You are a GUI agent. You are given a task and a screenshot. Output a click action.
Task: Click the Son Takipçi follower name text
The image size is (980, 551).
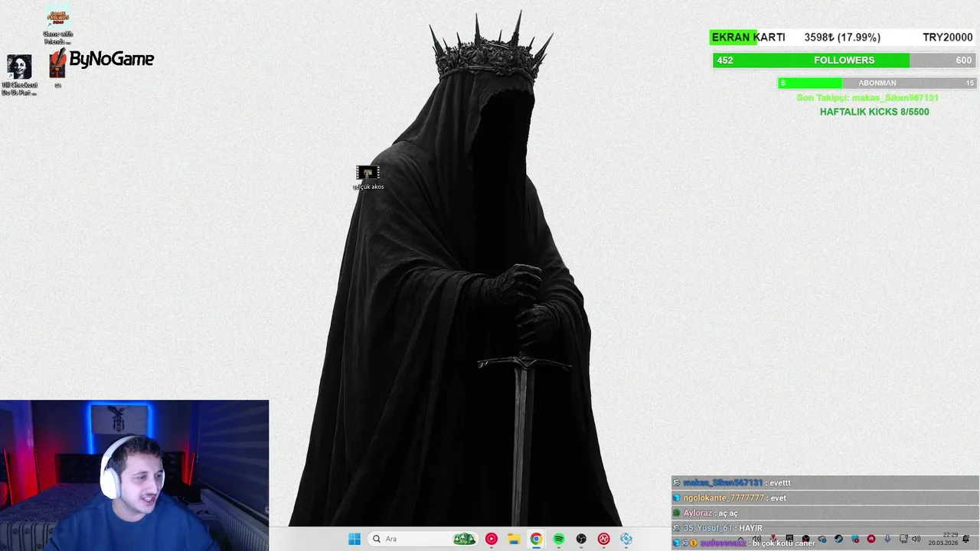(x=867, y=98)
